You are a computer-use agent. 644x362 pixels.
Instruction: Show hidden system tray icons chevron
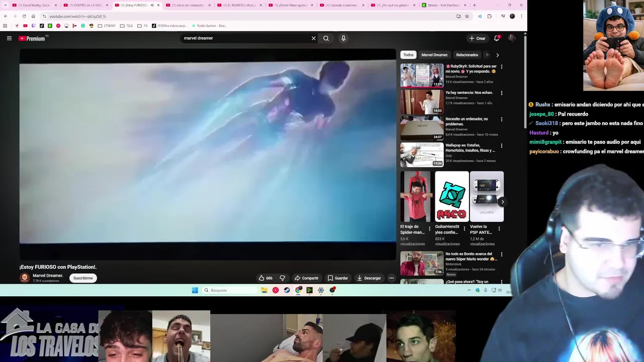pos(469,290)
